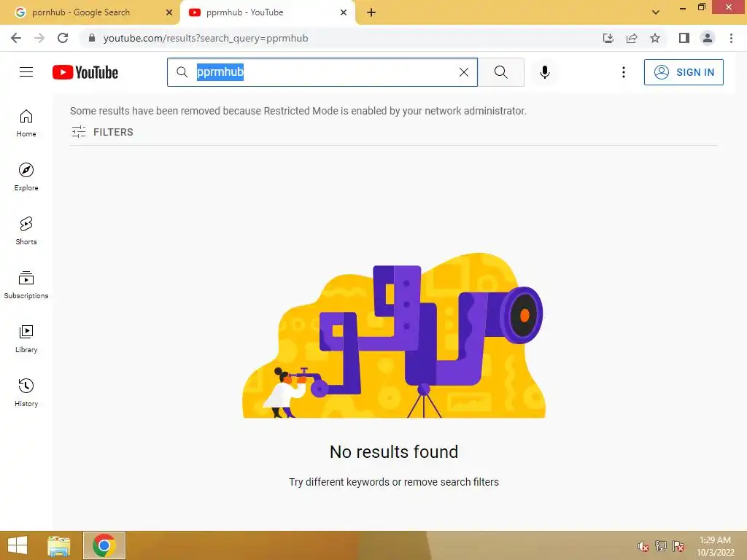Image resolution: width=747 pixels, height=560 pixels.
Task: Click the telescope illustration
Action: click(394, 335)
